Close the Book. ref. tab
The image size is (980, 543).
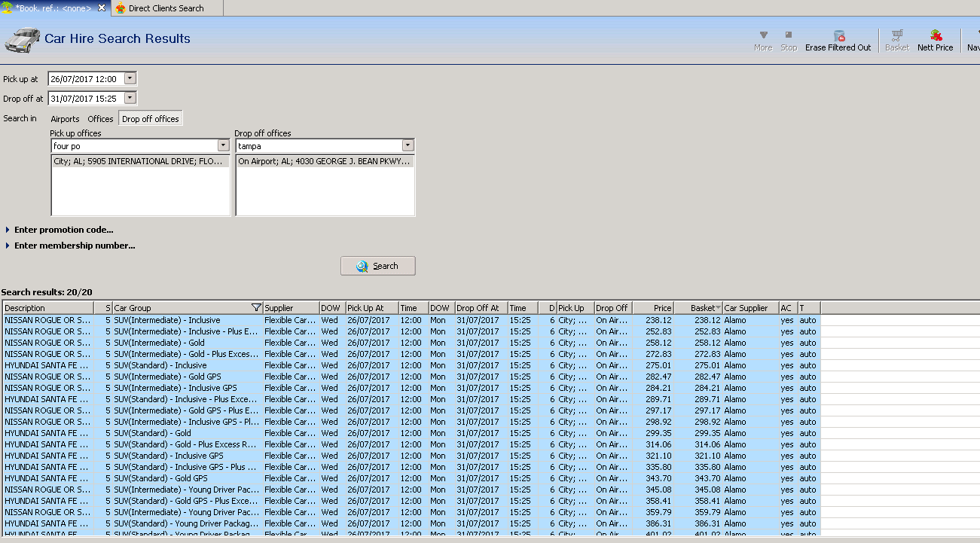click(x=102, y=8)
